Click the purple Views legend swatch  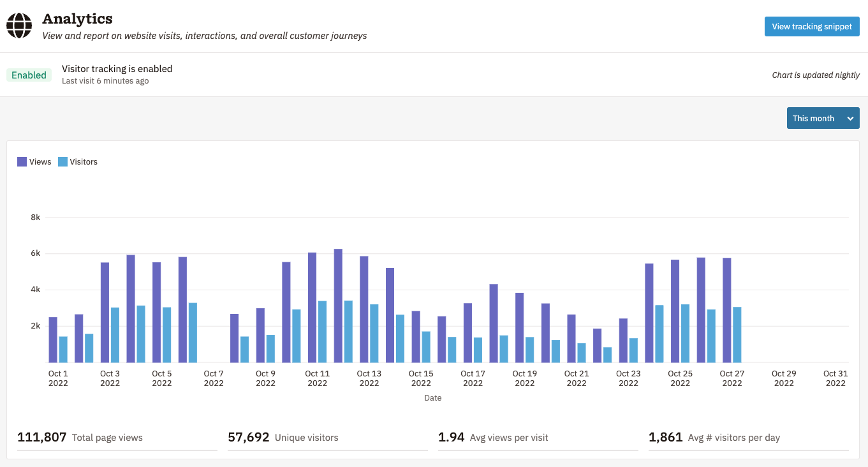(x=22, y=161)
